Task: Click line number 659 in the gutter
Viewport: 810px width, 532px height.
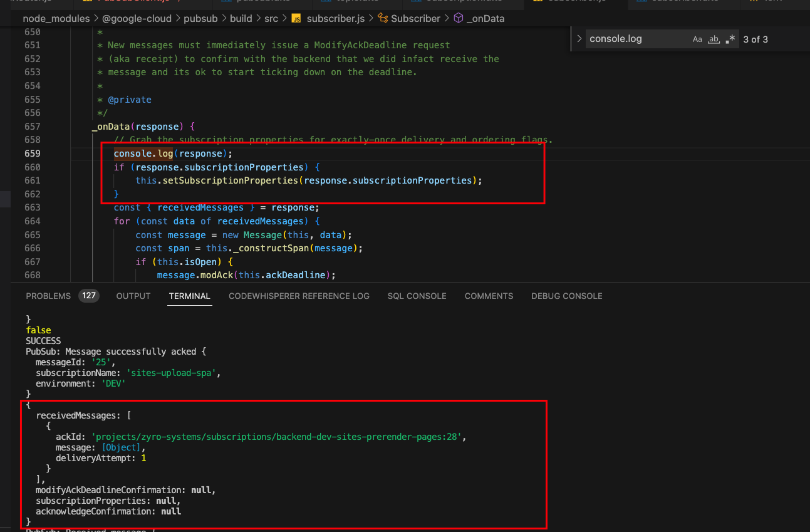Action: point(32,154)
